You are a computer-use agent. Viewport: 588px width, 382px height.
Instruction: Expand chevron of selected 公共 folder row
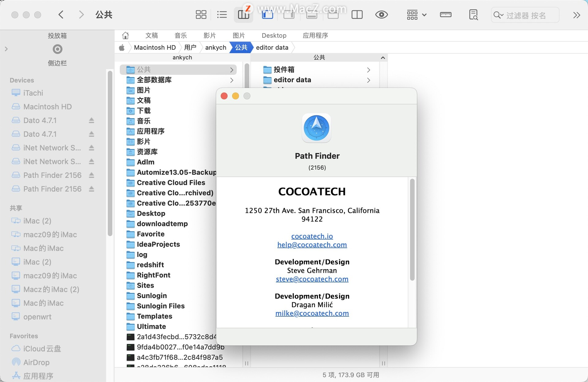(232, 70)
